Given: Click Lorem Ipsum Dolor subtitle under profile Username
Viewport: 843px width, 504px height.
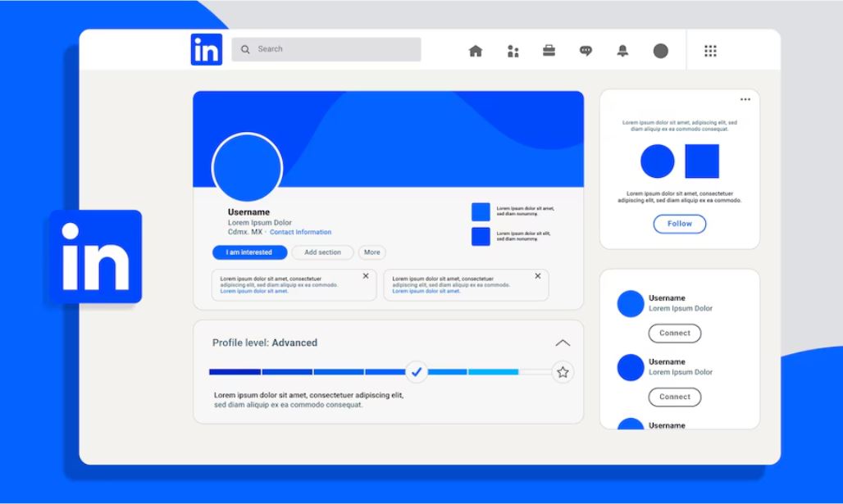Looking at the screenshot, I should click(x=260, y=222).
